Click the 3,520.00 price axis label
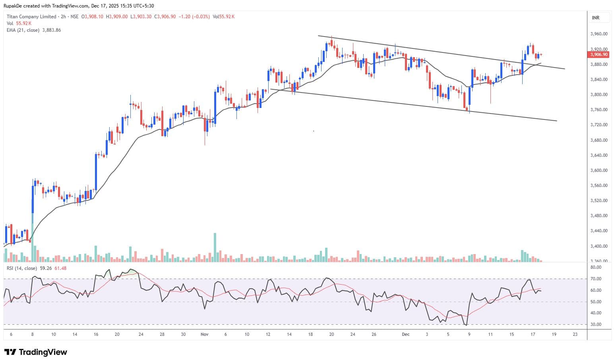Viewport: 616px width, 364px height. [599, 200]
